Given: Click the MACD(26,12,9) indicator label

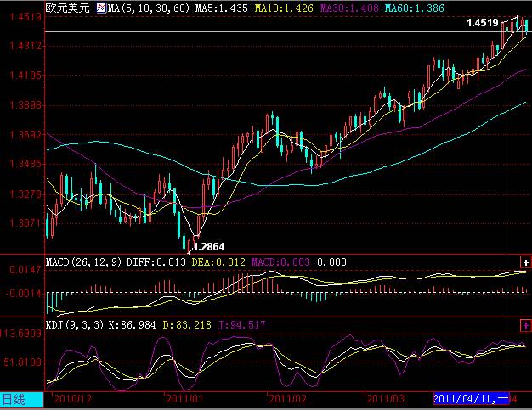Looking at the screenshot, I should (83, 262).
